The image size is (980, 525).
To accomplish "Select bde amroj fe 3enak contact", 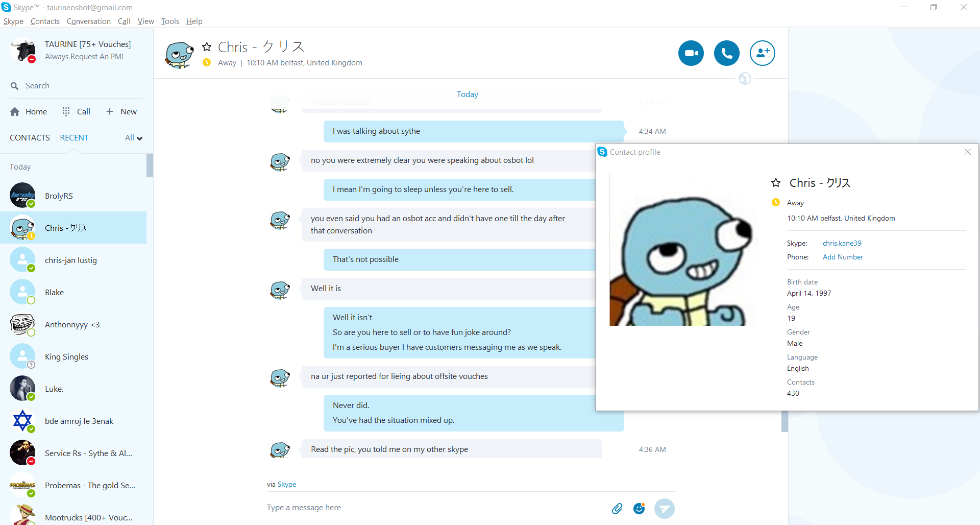I will click(73, 421).
